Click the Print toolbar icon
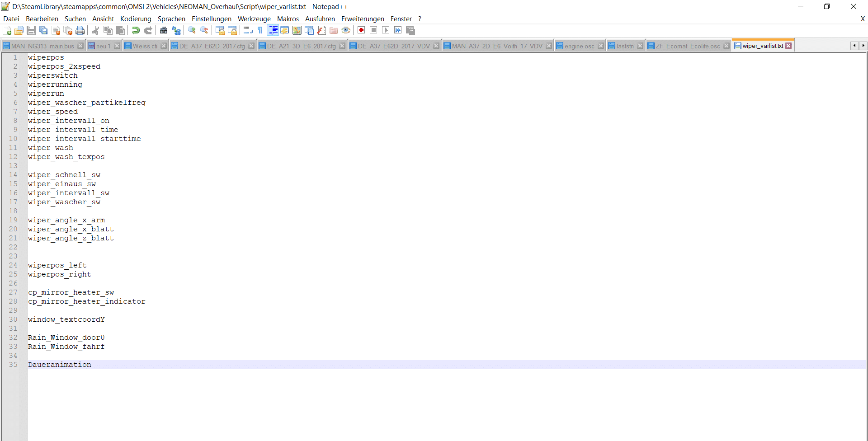 pos(80,30)
